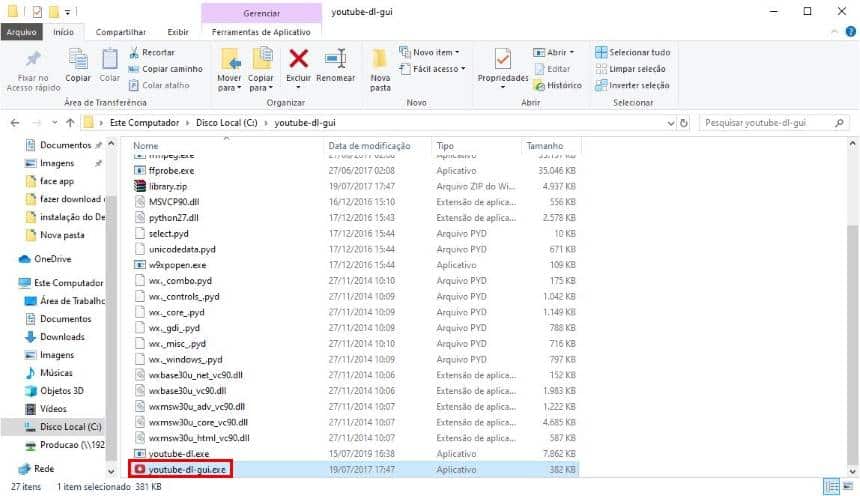Click the navigation pane scrollbar
This screenshot has width=860, height=496.
coord(111,328)
